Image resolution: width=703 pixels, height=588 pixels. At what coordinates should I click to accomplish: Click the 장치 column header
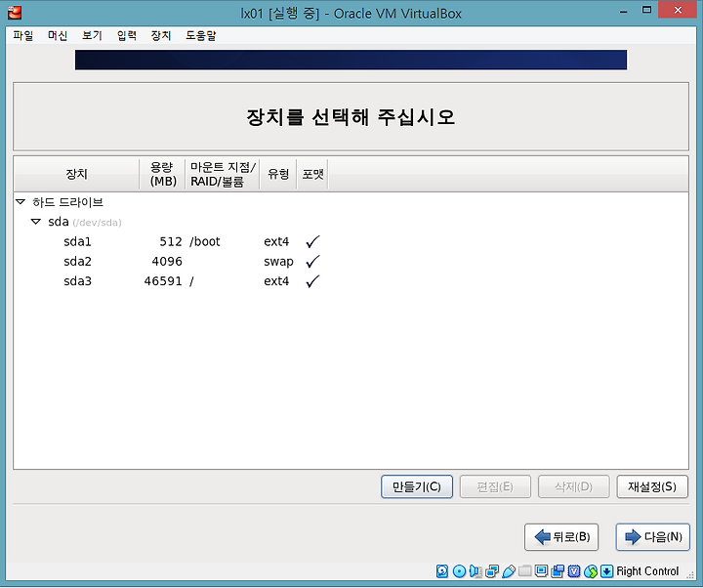[77, 174]
